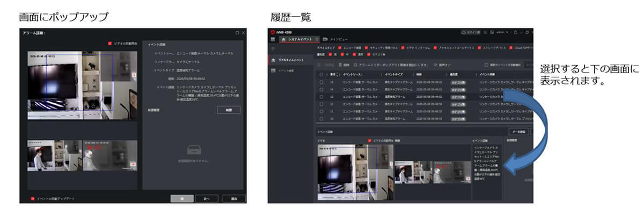Click the main view camera icon
The image size is (644, 222).
pos(325,39)
